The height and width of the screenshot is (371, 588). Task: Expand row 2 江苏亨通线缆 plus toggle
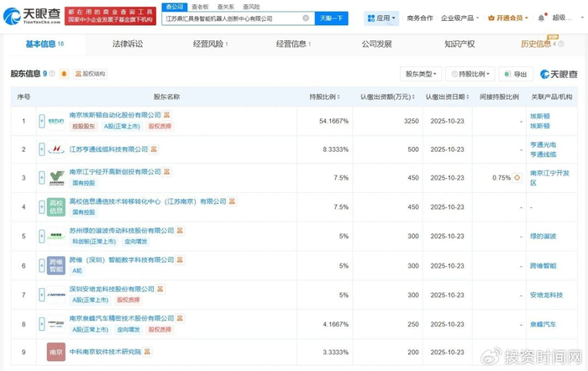(x=41, y=149)
